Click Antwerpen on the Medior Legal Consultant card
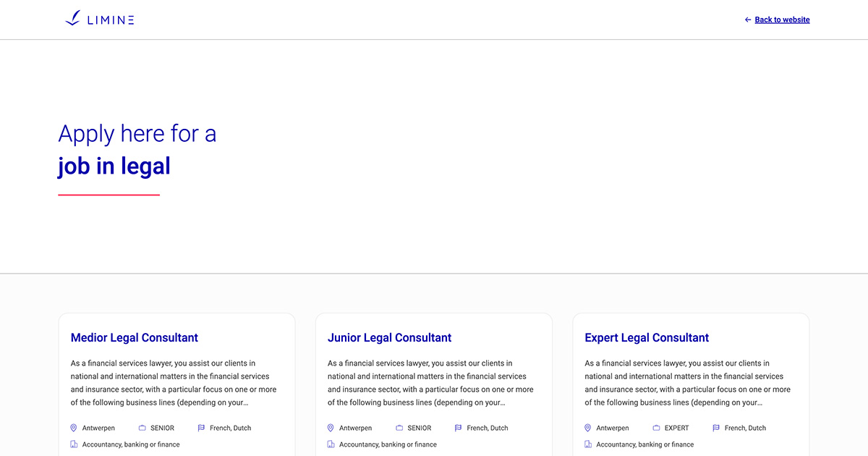 (x=98, y=428)
